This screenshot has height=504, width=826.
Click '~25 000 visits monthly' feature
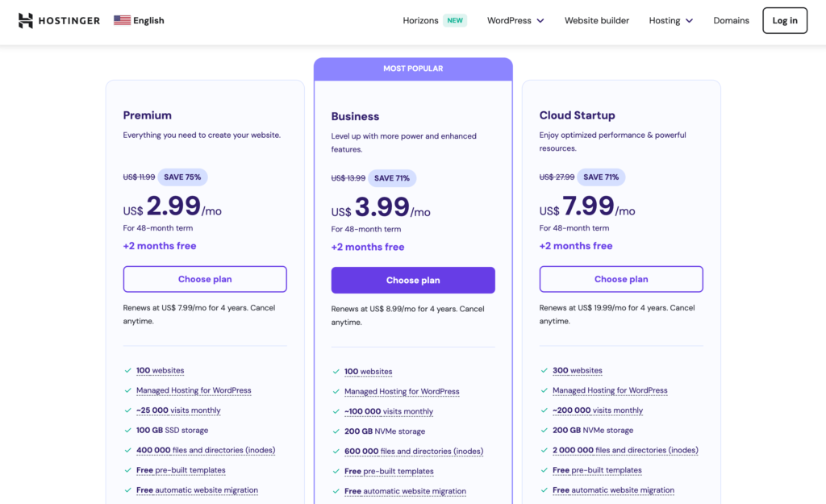pos(178,410)
